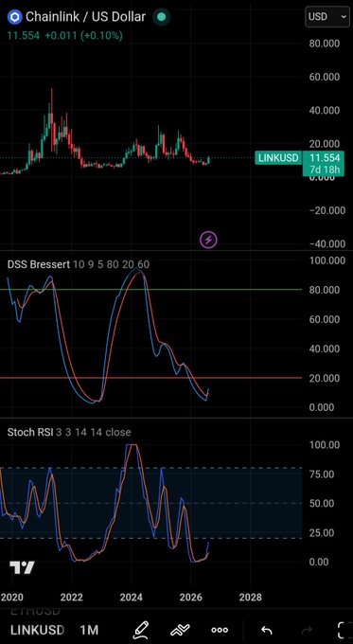
Task: Open the USD currency dropdown
Action: point(327,16)
